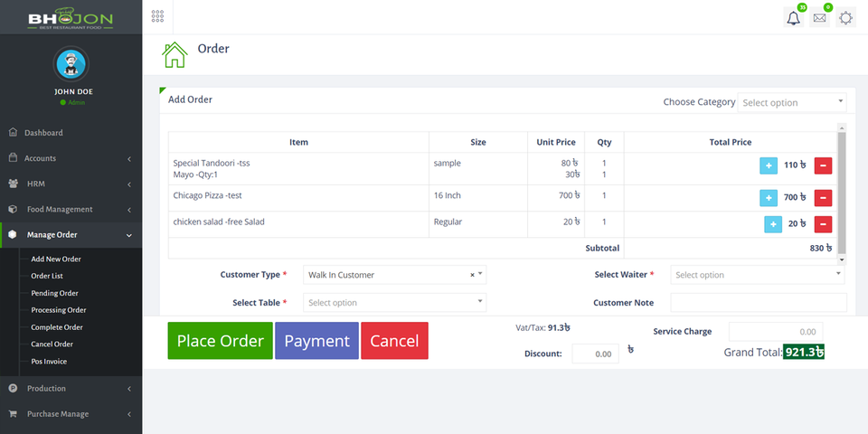Remove one Special Tandoori item
The height and width of the screenshot is (434, 868).
click(823, 165)
